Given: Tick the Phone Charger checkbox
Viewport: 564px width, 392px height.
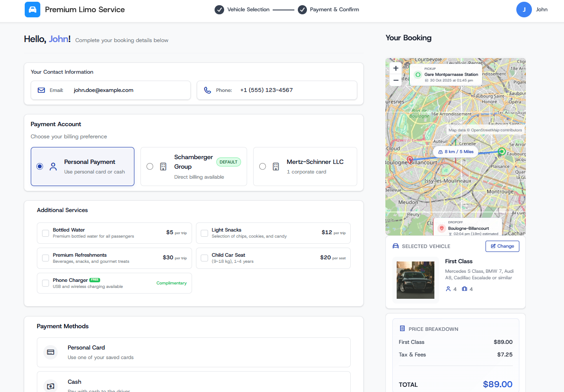Looking at the screenshot, I should [x=46, y=283].
